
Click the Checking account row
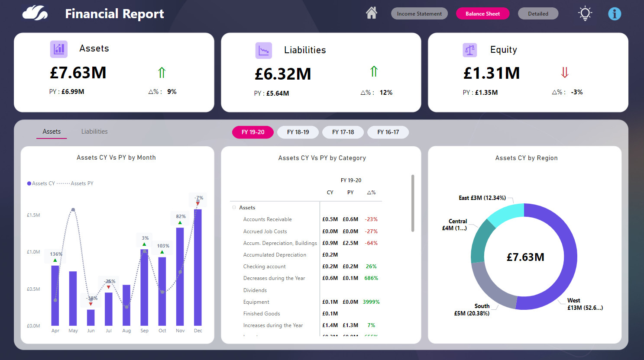[306, 267]
